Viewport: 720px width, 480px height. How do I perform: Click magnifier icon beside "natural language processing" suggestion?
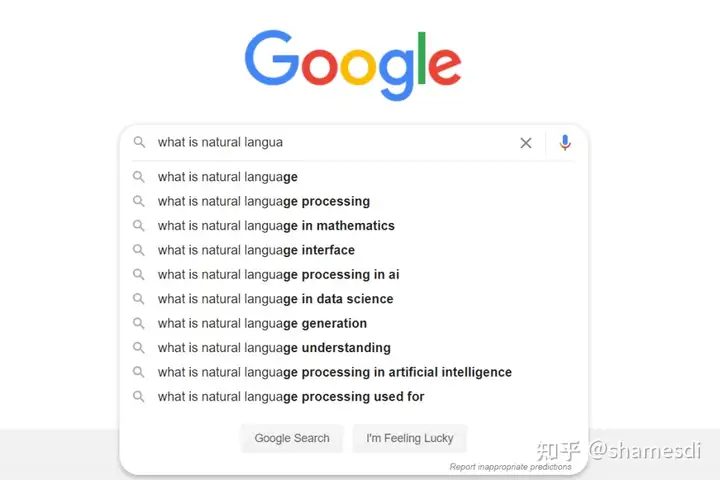point(140,201)
